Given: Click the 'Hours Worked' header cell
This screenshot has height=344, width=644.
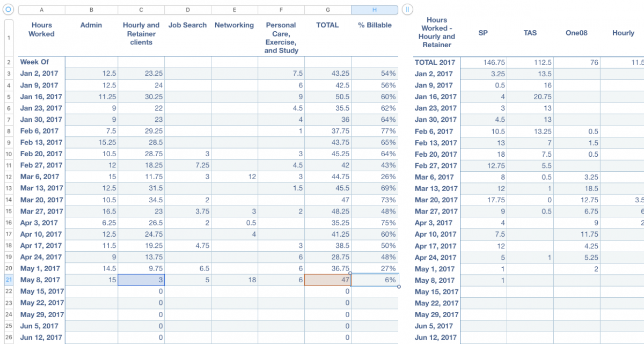Looking at the screenshot, I should 42,38.
